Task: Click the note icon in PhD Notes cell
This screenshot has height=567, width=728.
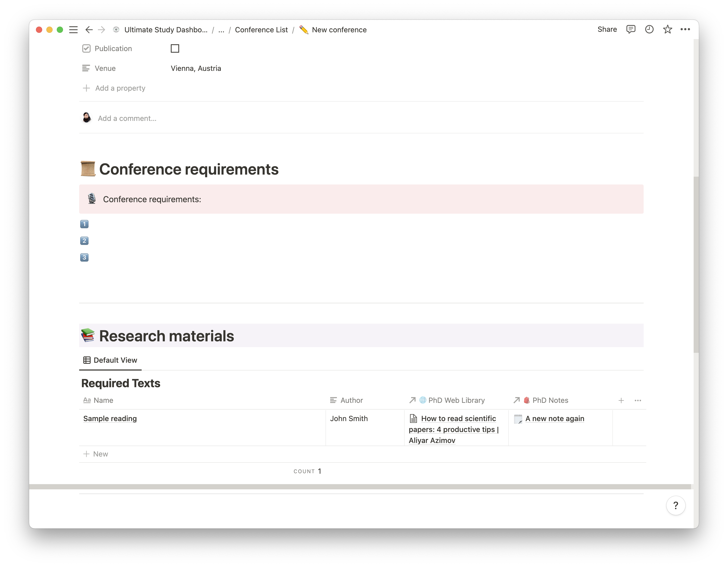Action: (x=518, y=418)
